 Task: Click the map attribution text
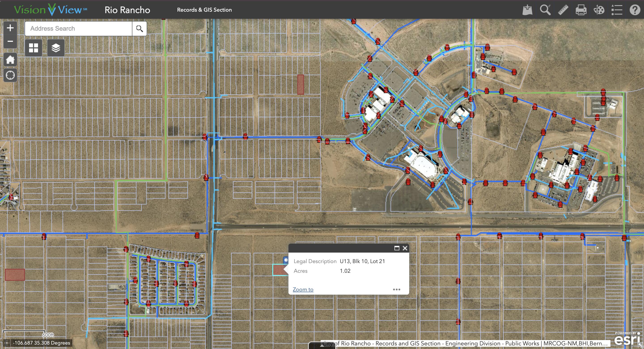[x=465, y=343]
